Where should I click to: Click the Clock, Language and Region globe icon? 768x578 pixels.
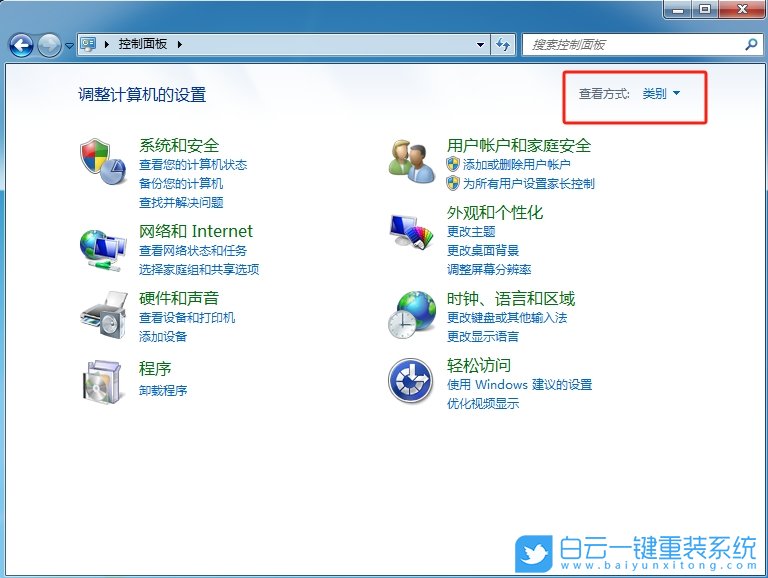click(412, 314)
